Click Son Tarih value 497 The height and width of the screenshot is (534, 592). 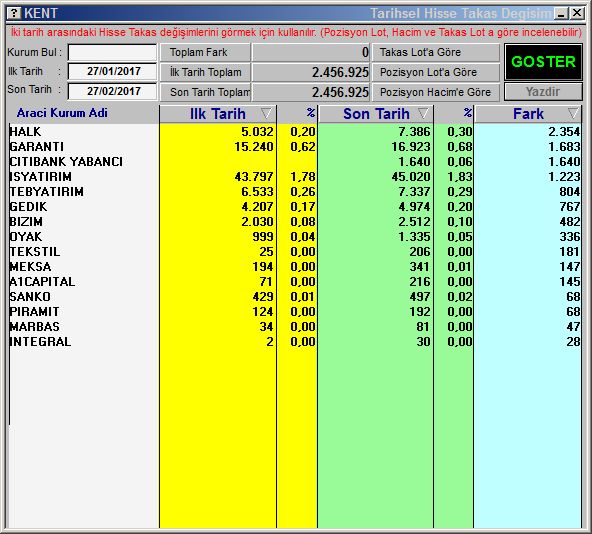[x=420, y=297]
